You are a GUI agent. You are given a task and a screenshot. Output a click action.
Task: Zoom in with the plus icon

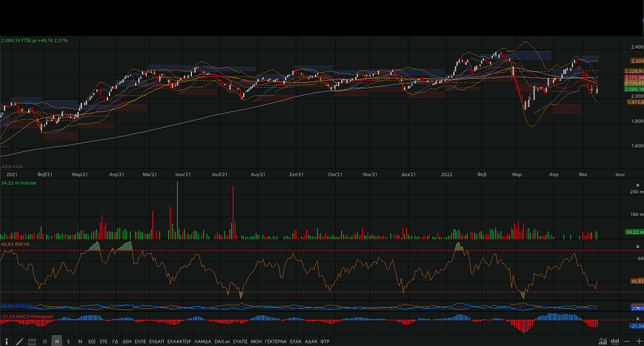(638, 342)
